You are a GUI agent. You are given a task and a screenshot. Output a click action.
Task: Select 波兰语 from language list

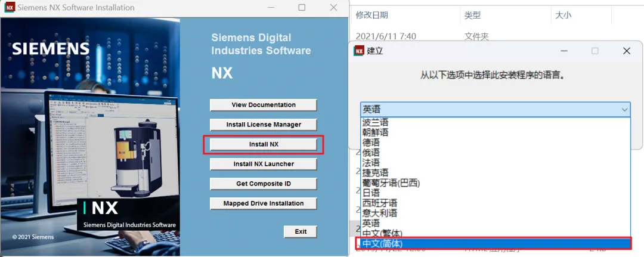pyautogui.click(x=496, y=122)
